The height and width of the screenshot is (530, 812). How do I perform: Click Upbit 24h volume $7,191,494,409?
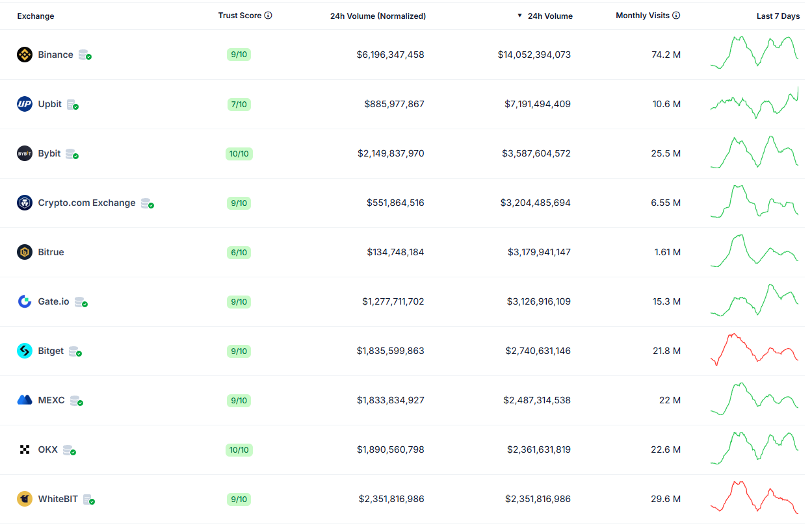[x=538, y=104]
